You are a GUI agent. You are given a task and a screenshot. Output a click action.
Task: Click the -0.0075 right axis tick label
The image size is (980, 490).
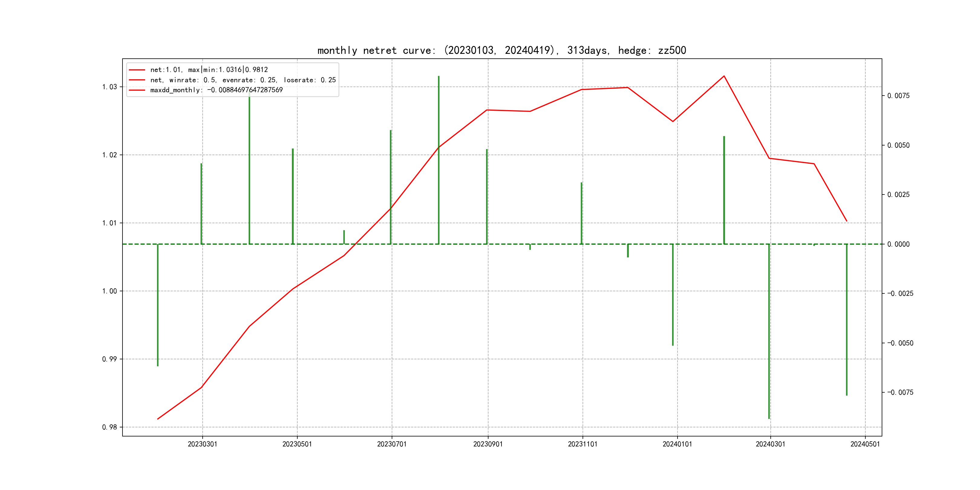point(900,392)
